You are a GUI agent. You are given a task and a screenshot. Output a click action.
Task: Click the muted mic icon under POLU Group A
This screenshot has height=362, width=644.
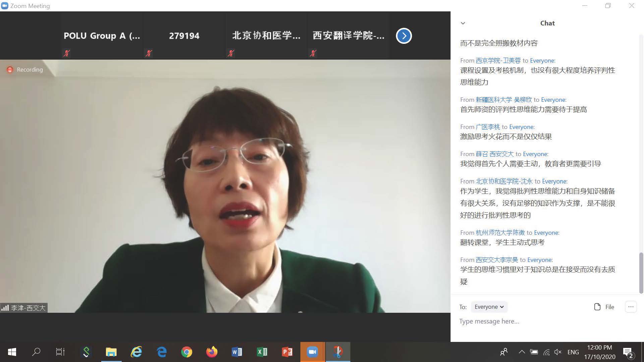tap(66, 53)
